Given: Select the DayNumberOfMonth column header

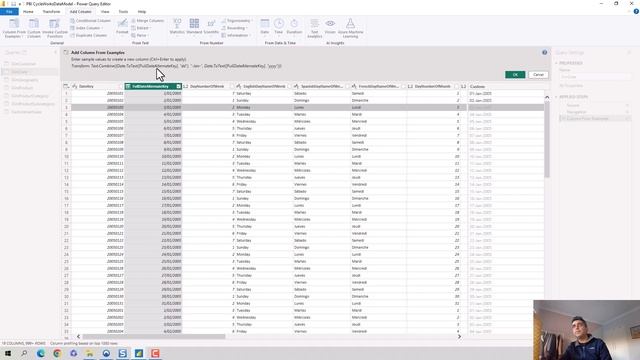Looking at the screenshot, I should [x=433, y=86].
